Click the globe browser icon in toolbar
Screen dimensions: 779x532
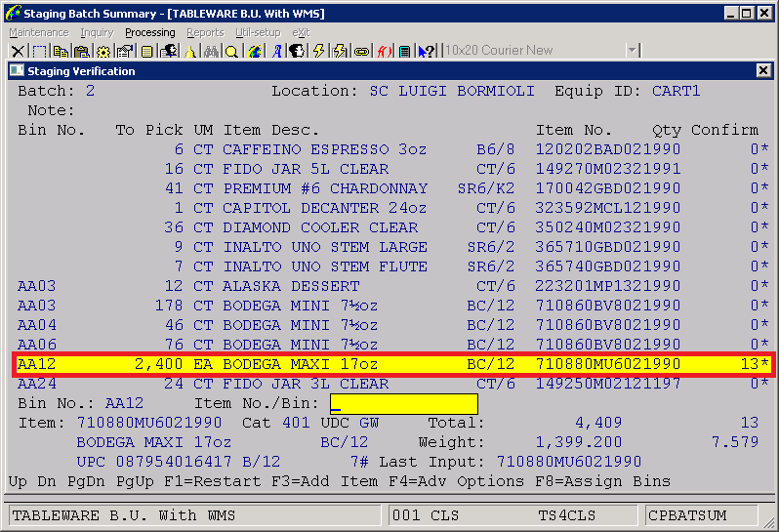pos(255,51)
